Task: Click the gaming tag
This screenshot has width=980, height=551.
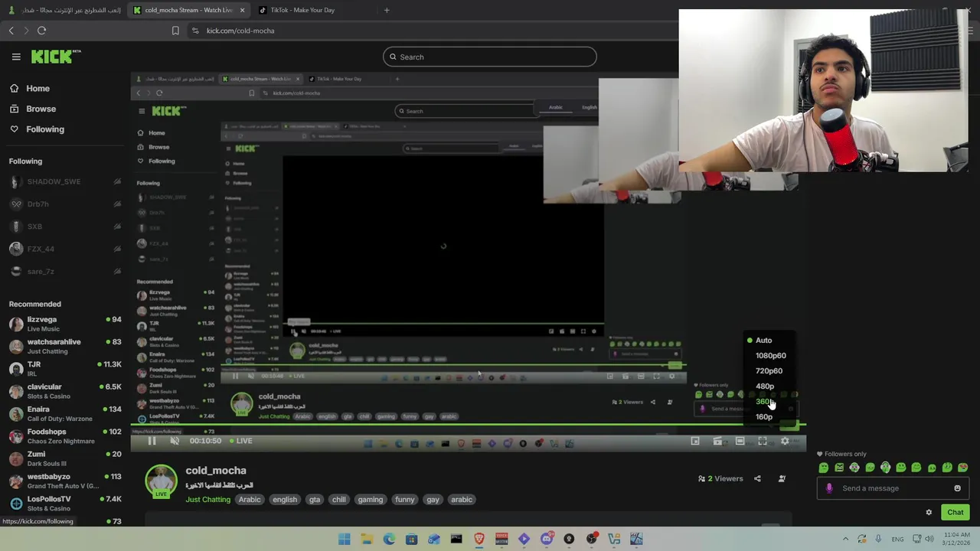Action: click(370, 500)
